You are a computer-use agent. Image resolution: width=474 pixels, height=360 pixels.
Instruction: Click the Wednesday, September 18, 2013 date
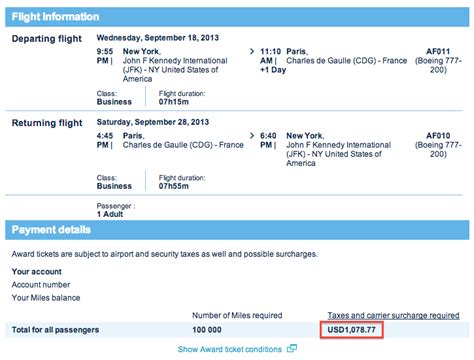(158, 38)
